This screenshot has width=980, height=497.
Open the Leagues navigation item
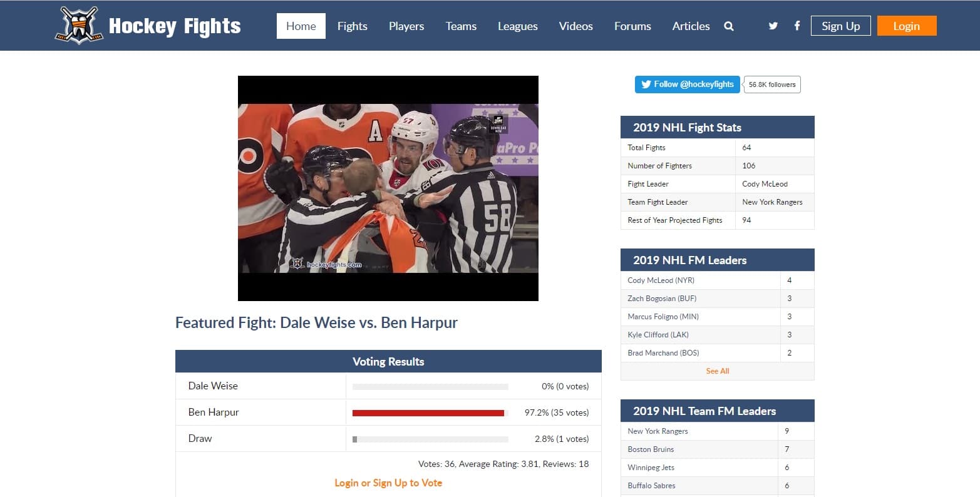click(x=517, y=26)
